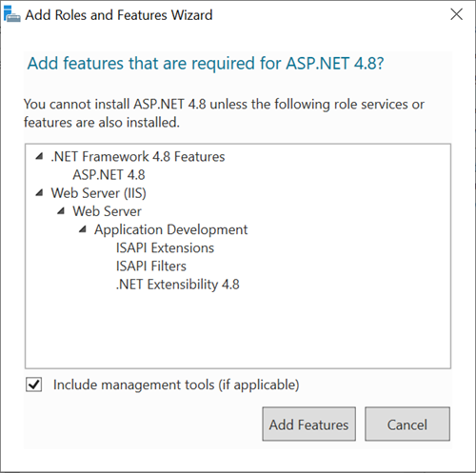This screenshot has width=476, height=473.
Task: Click the Add Roles and Features Wizard title text
Action: (x=119, y=15)
